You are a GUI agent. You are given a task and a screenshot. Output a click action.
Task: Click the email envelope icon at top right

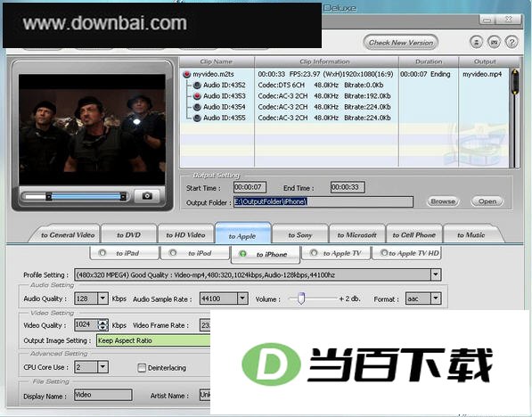[x=494, y=42]
